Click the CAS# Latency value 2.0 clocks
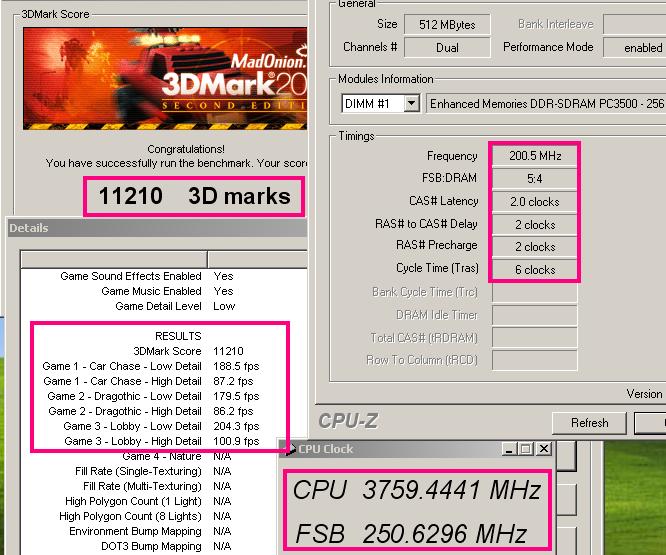The image size is (666, 555). pos(535,202)
